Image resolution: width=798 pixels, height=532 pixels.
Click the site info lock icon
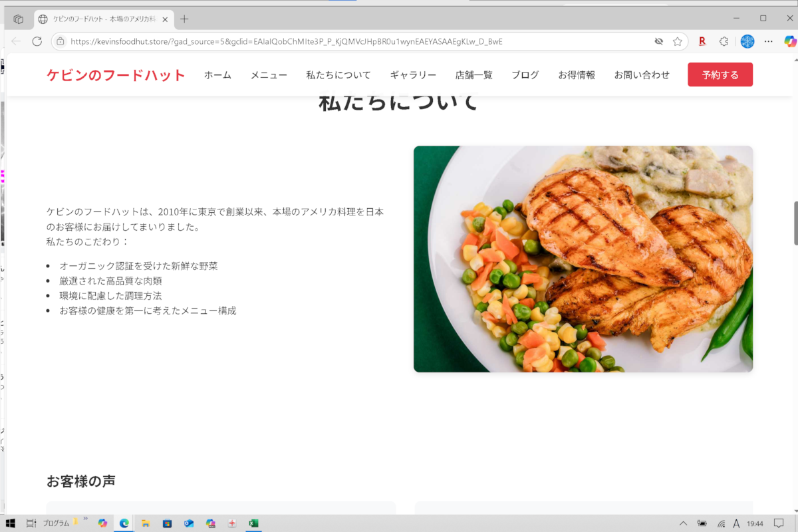(x=61, y=41)
